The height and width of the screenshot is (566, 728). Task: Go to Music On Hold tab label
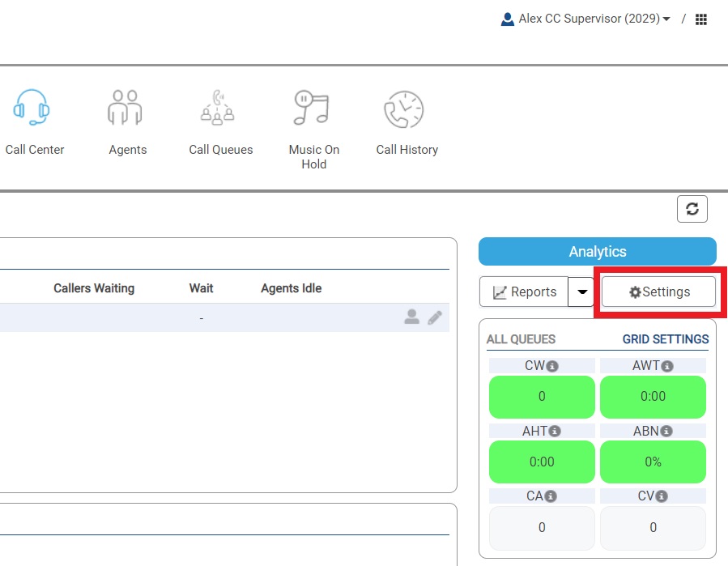click(x=314, y=157)
